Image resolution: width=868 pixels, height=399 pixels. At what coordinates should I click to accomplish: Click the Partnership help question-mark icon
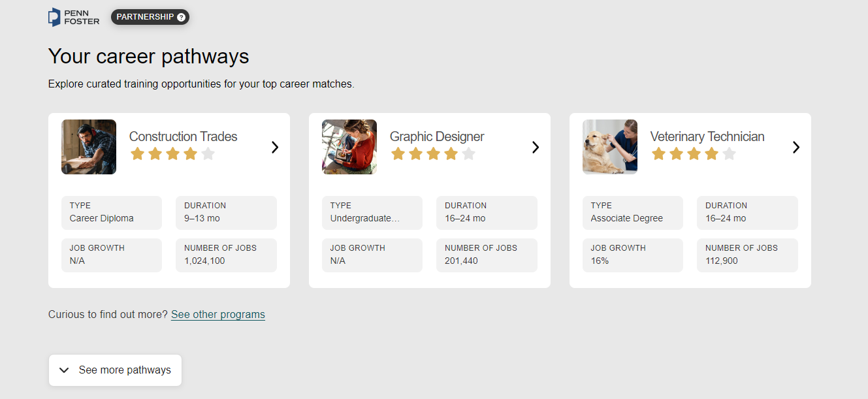[181, 18]
